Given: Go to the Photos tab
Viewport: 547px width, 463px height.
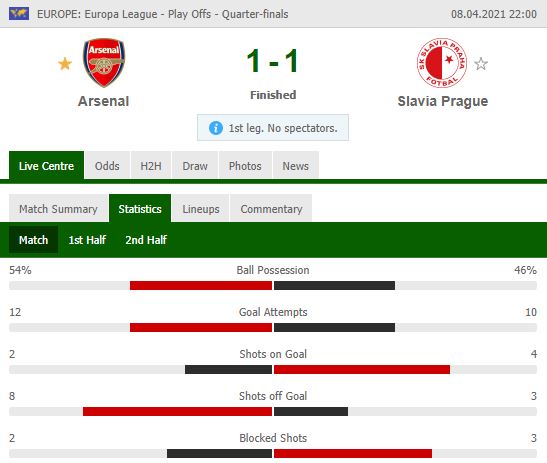Looking at the screenshot, I should tap(245, 166).
